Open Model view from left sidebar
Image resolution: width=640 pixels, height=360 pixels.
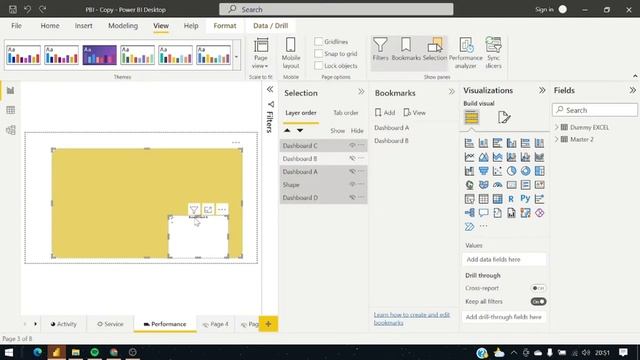(x=11, y=130)
